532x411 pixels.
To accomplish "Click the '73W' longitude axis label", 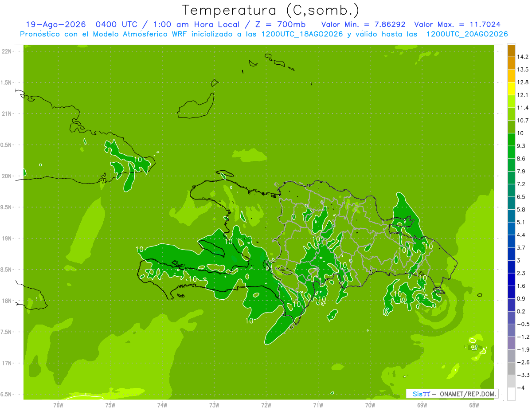I will click(214, 405).
